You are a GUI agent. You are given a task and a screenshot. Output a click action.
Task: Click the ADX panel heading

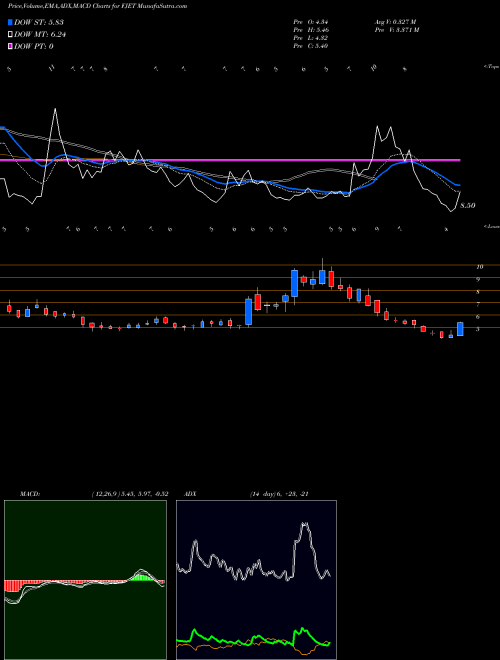click(190, 494)
